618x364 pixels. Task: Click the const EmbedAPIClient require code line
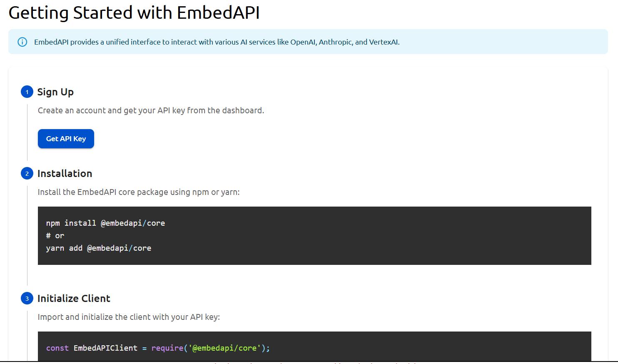pyautogui.click(x=158, y=348)
